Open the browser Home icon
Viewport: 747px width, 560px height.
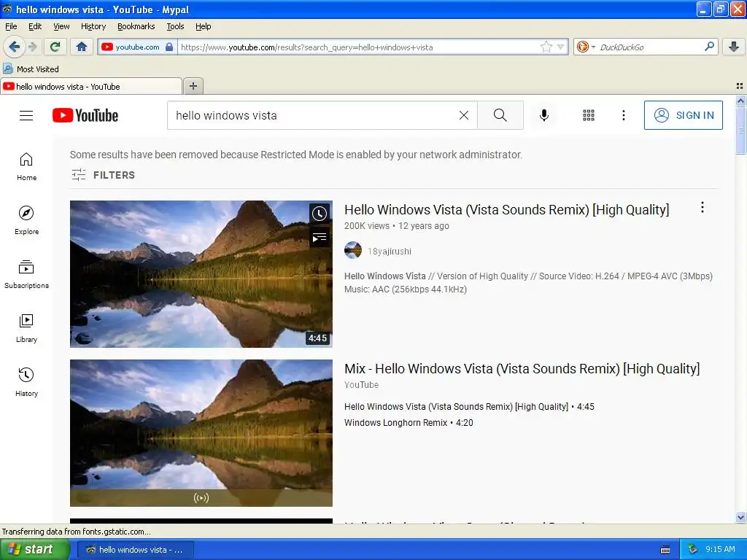tap(82, 47)
